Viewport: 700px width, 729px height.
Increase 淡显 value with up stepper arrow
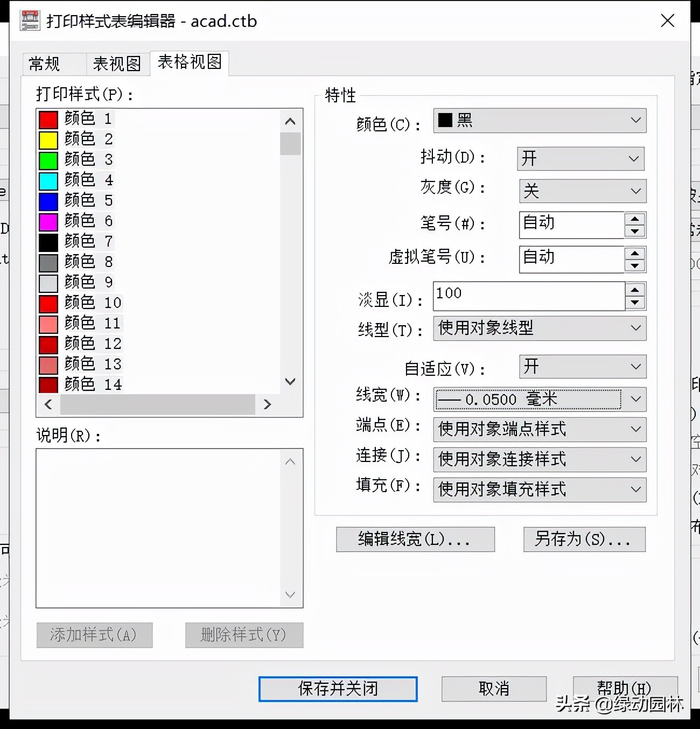pyautogui.click(x=636, y=288)
